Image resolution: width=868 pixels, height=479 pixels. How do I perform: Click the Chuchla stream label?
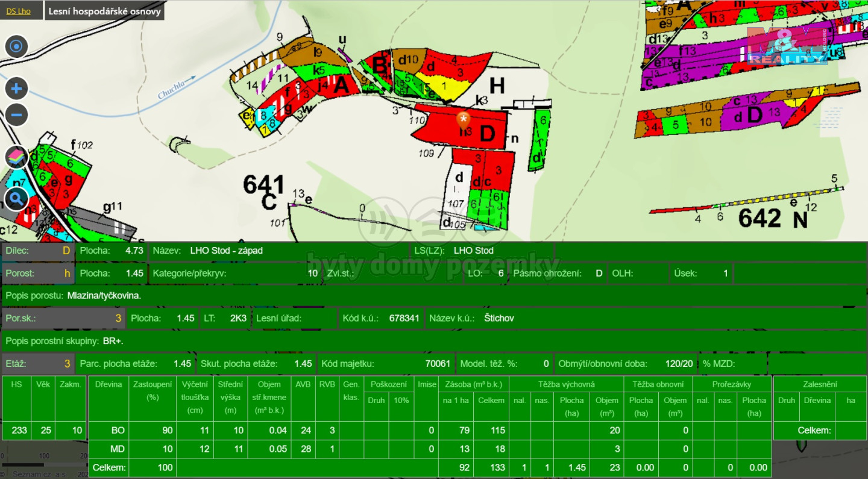pos(177,87)
